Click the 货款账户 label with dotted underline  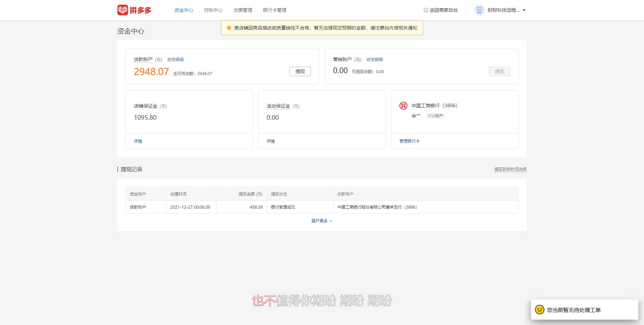[143, 59]
